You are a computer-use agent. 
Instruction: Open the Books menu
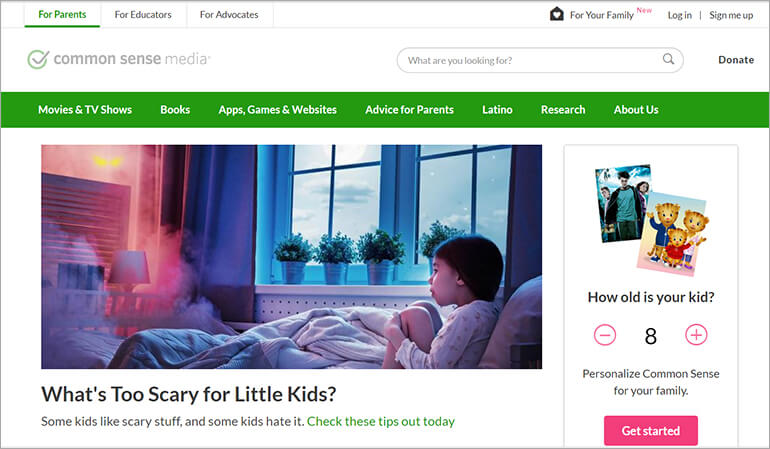coord(175,110)
